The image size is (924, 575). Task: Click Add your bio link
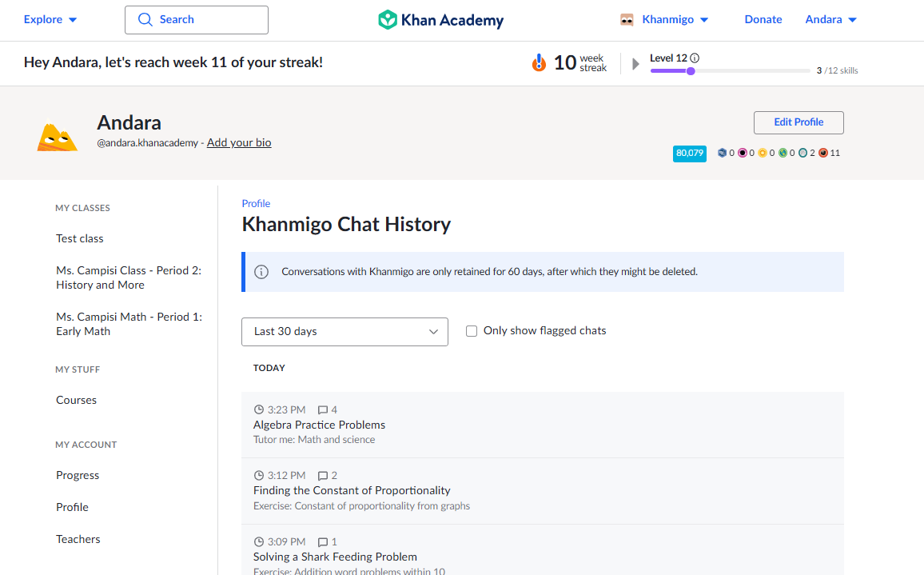tap(239, 142)
